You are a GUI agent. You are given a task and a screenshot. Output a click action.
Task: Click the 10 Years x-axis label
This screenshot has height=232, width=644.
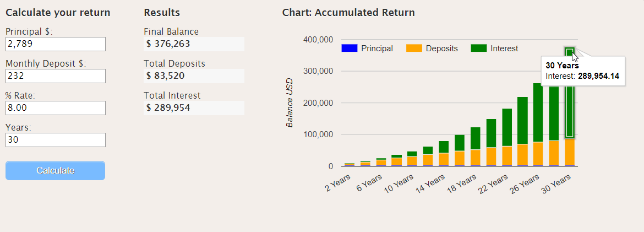click(399, 184)
